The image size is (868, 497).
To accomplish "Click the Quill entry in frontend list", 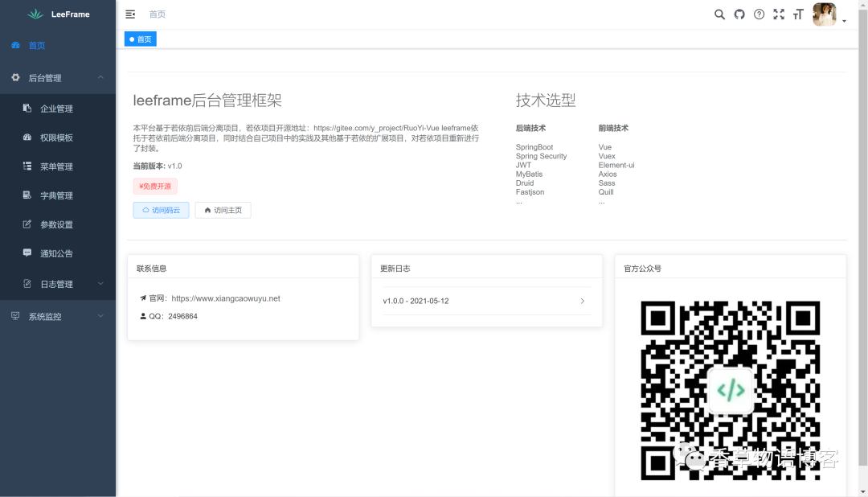I will coord(606,192).
